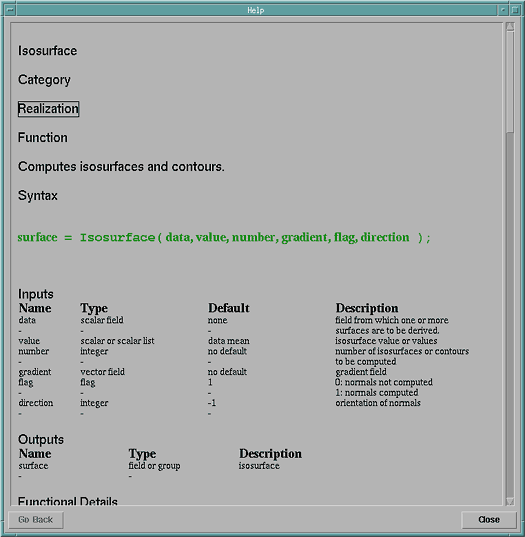Viewport: 525px width, 537px height.
Task: Maximize the Help window
Action: pos(515,10)
